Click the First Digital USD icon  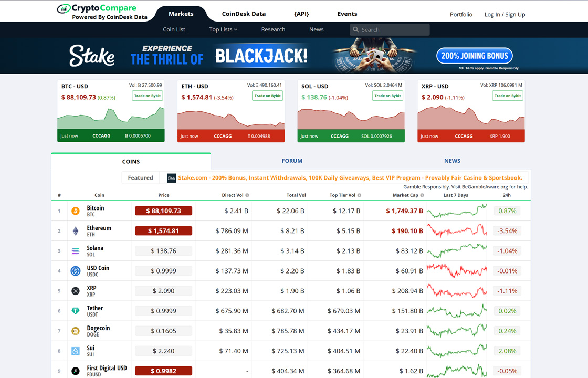pos(76,371)
